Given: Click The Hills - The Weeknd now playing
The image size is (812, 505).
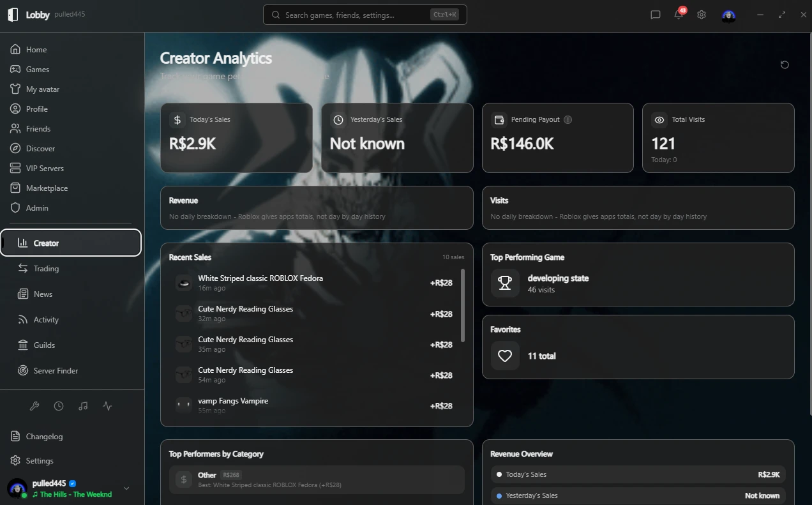Looking at the screenshot, I should click(72, 494).
